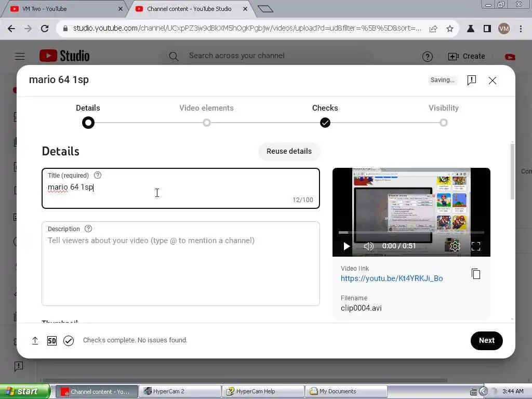Image resolution: width=532 pixels, height=399 pixels.
Task: Click the dialog vertical scrollbar
Action: tap(512, 171)
